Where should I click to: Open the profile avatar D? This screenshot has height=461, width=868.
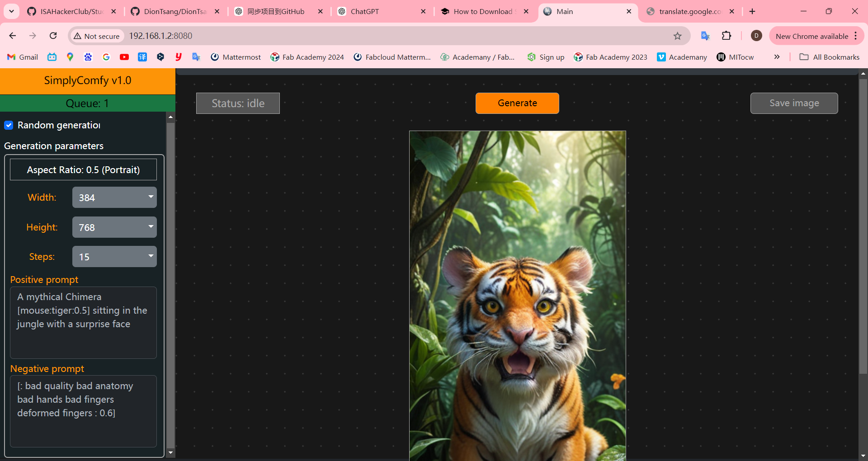pos(756,36)
